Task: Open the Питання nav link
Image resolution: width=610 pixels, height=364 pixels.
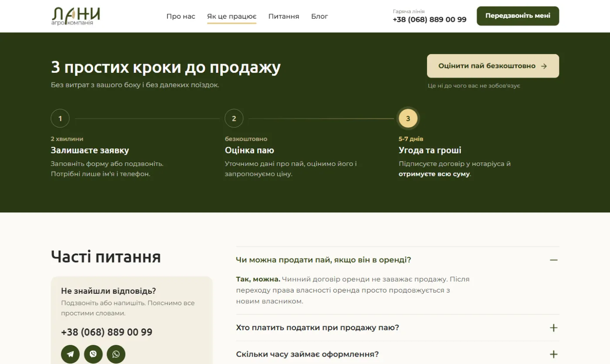Action: tap(284, 17)
